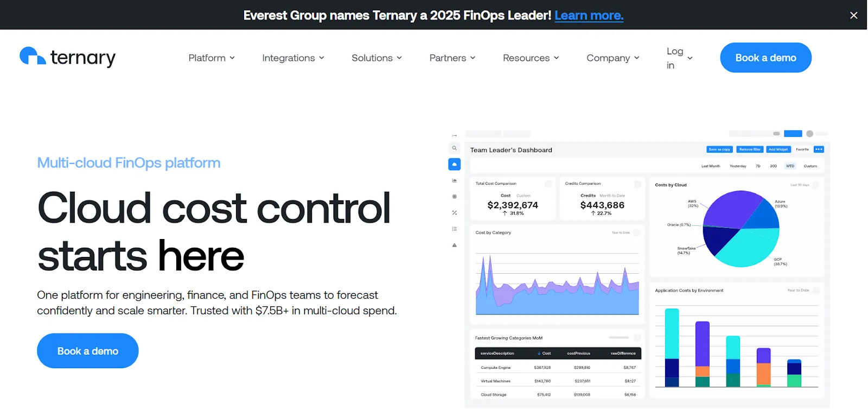This screenshot has width=868, height=409.
Task: Click the serviceDescription column header
Action: pyautogui.click(x=497, y=354)
